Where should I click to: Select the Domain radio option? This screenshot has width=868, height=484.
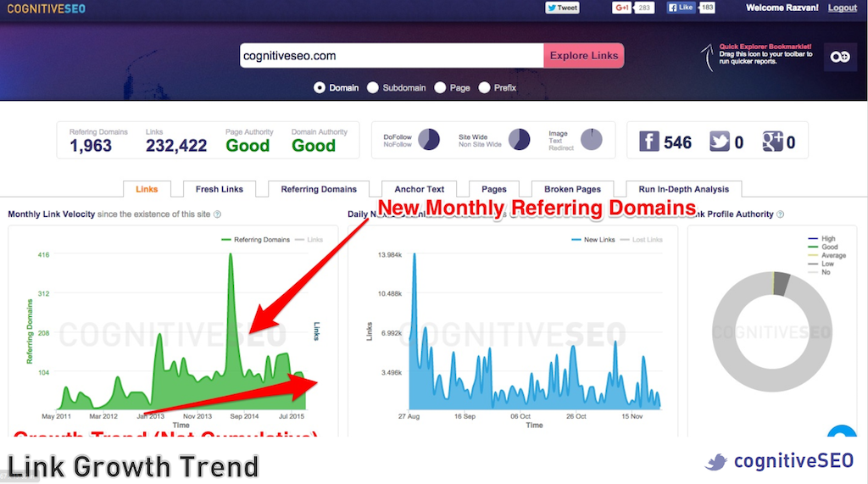(x=320, y=87)
